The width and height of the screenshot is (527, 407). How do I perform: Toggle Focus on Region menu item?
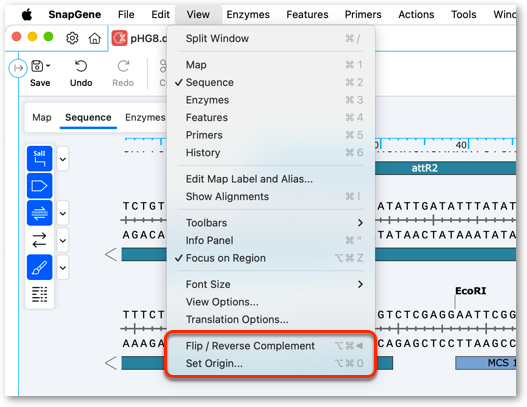[x=271, y=258]
